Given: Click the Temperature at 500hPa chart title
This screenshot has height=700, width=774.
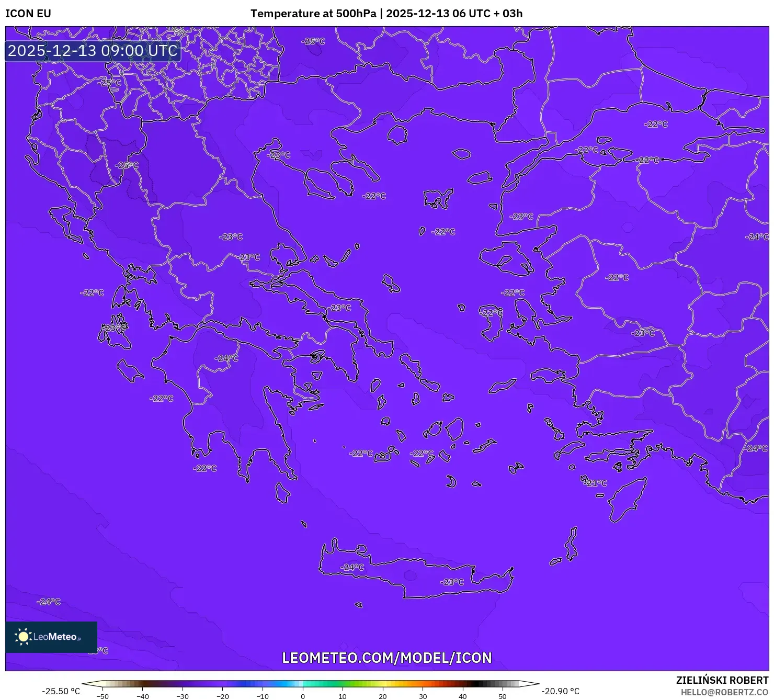Looking at the screenshot, I should pyautogui.click(x=386, y=14).
